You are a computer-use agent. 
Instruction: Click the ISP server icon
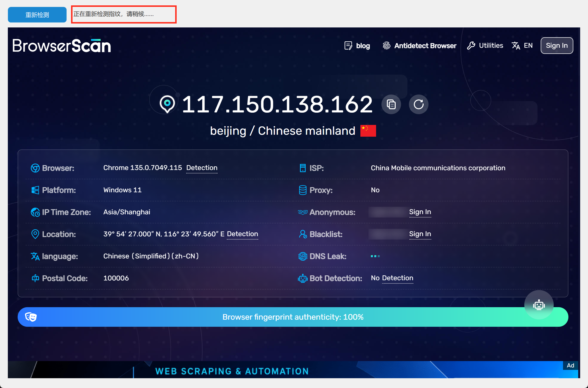pyautogui.click(x=303, y=168)
